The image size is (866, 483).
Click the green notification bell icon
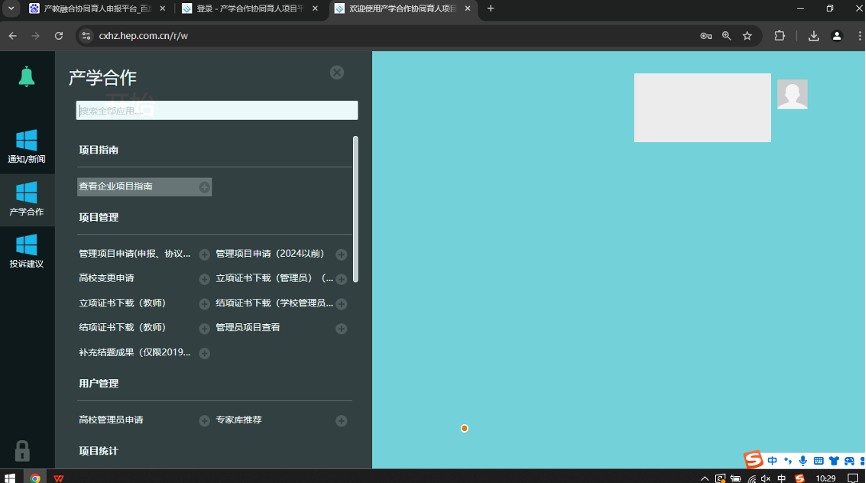[27, 77]
